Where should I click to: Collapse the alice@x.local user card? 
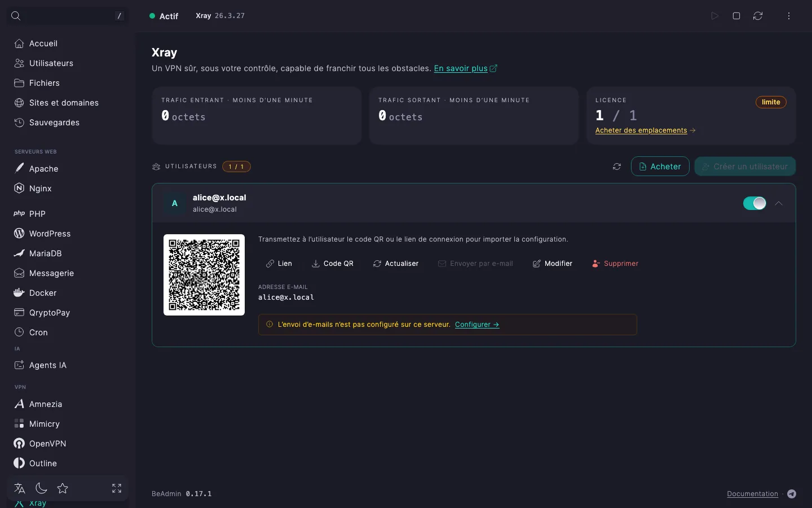click(x=779, y=203)
